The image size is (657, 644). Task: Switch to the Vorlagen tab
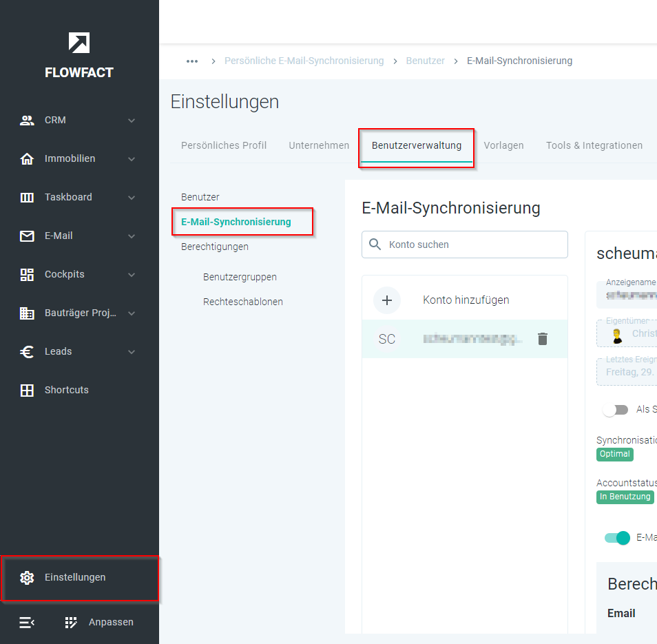pyautogui.click(x=503, y=145)
